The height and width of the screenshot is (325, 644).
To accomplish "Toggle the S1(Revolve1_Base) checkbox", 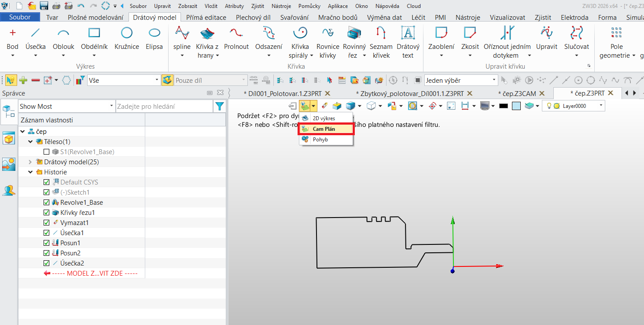I will tap(47, 152).
